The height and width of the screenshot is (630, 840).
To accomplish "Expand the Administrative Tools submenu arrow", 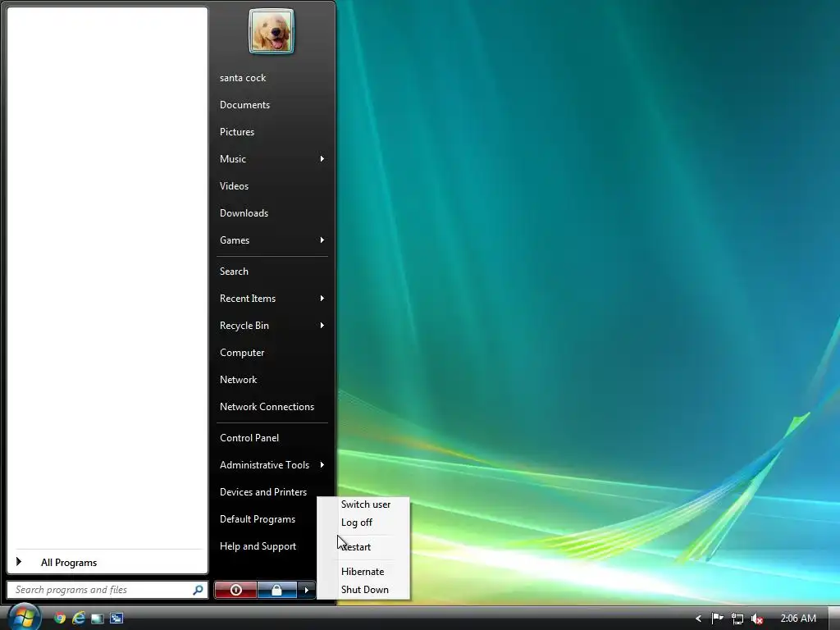I will [x=322, y=464].
